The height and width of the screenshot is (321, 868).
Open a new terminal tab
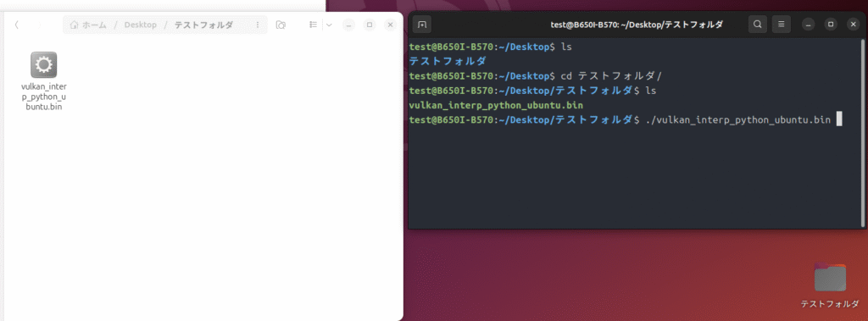click(x=422, y=25)
